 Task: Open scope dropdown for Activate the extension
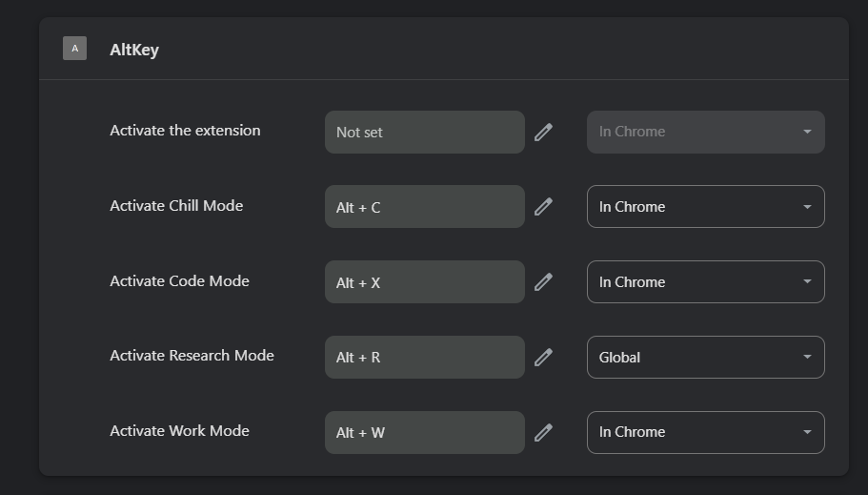tap(705, 132)
